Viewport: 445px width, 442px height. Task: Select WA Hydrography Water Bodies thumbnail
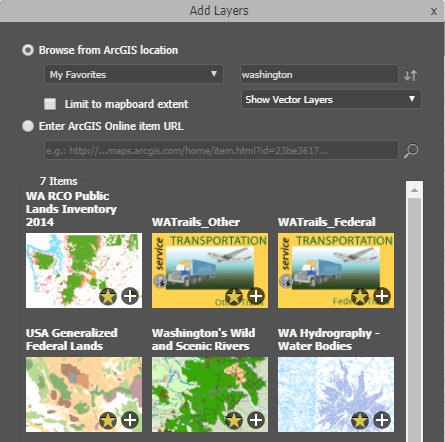pos(336,394)
